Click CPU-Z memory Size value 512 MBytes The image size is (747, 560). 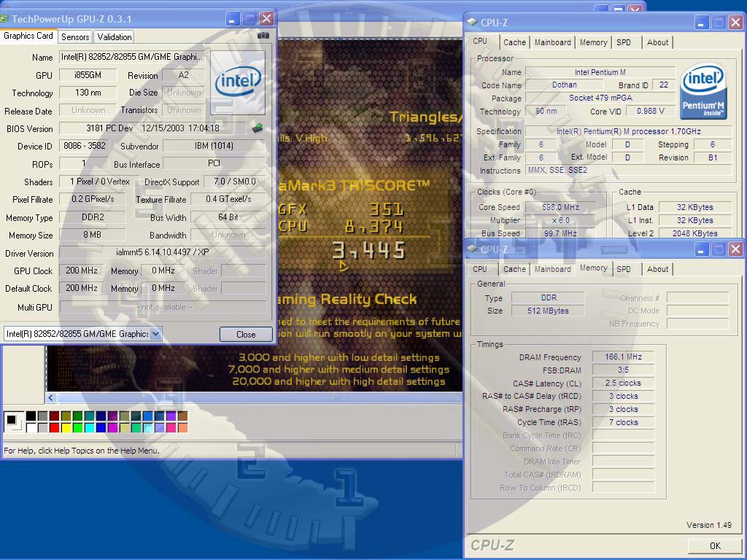click(x=548, y=311)
